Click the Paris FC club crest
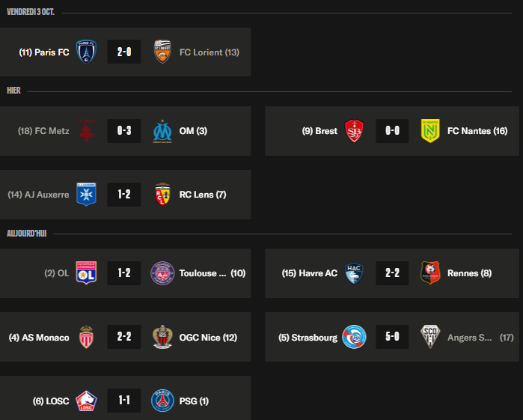The width and height of the screenshot is (523, 420). click(x=87, y=52)
